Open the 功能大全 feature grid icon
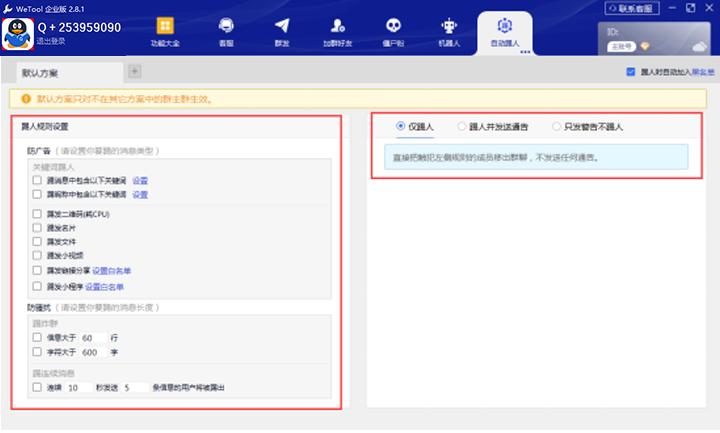 (165, 26)
